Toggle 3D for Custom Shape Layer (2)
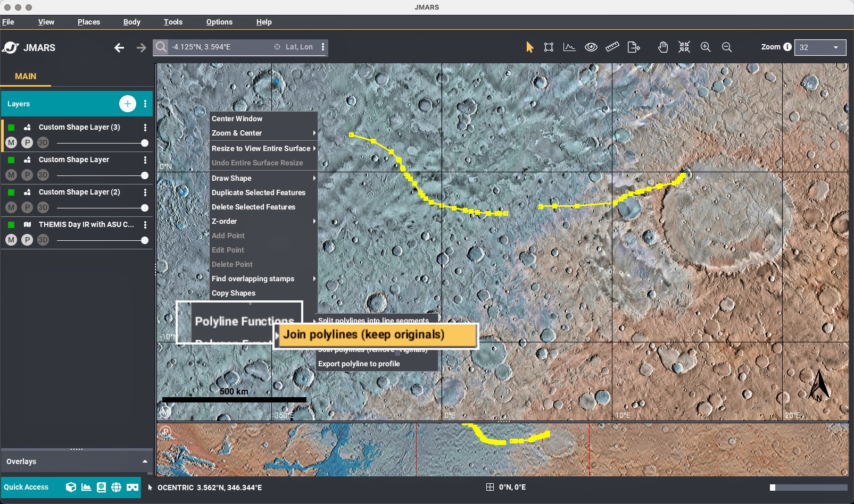This screenshot has width=854, height=504. pos(43,208)
